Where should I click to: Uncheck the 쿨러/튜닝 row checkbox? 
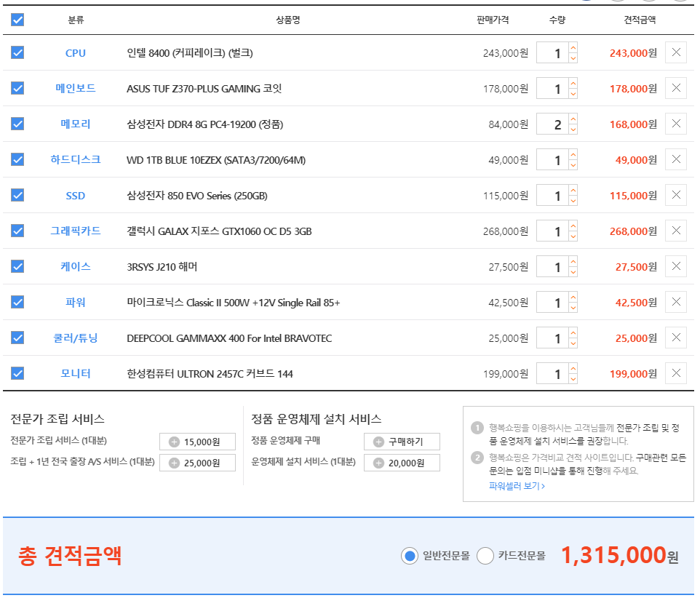17,338
